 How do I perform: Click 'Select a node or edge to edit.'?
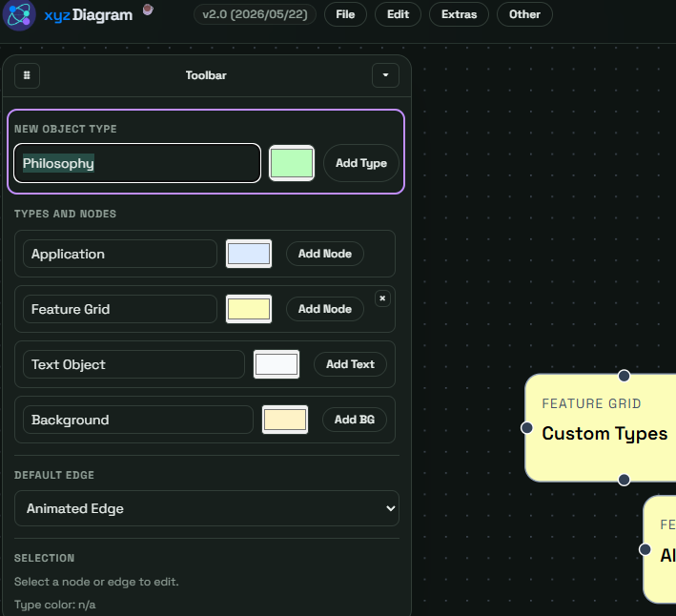pos(96,582)
